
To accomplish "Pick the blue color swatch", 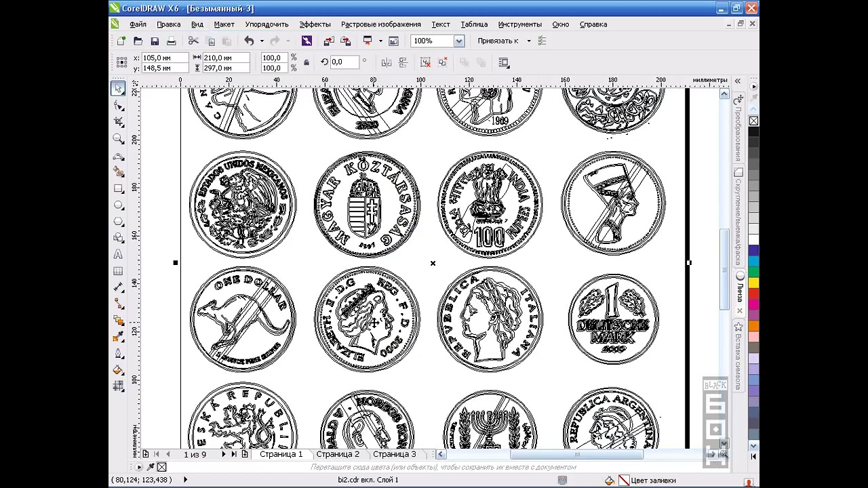I will coord(753,251).
